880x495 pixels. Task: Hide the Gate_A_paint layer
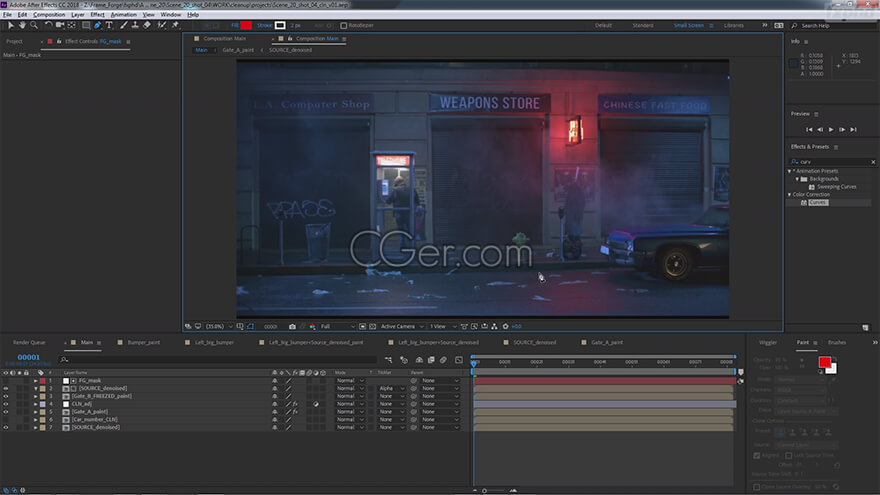coord(6,412)
